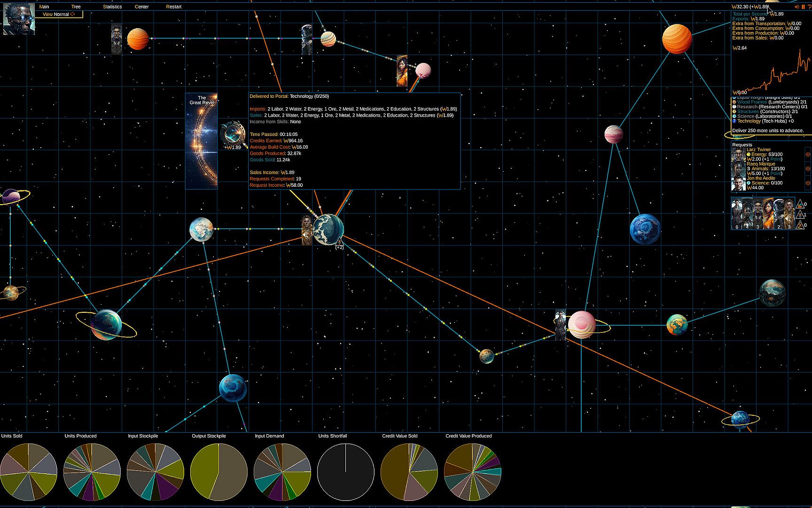Select the orange and teal planet at right
The height and width of the screenshot is (508, 812).
coord(677,325)
